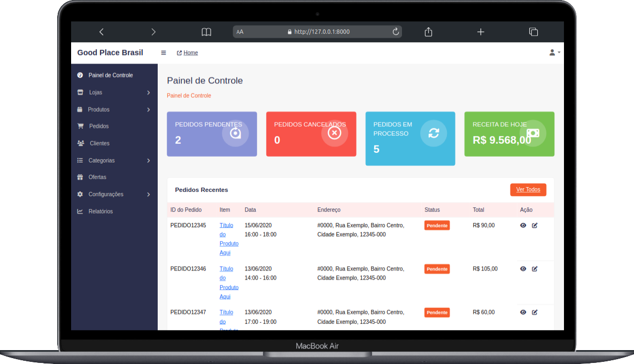Click the Lojas store icon in sidebar
Screen dimensions: 634x364
[80, 92]
